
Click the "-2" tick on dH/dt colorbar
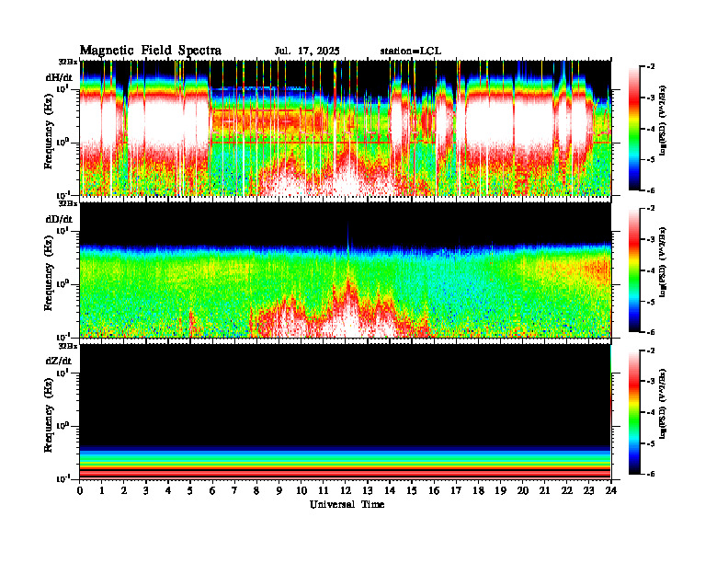pyautogui.click(x=651, y=67)
